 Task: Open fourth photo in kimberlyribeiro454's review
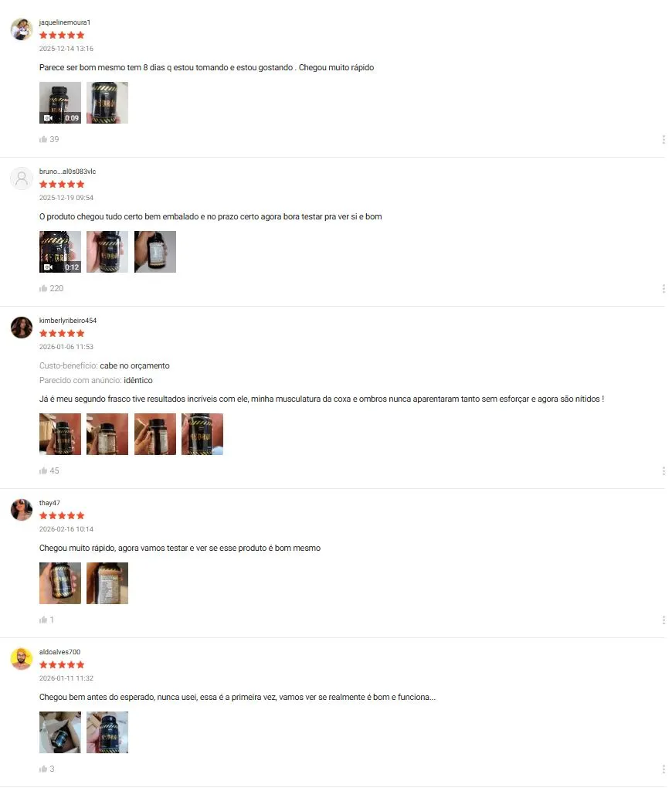tap(202, 434)
